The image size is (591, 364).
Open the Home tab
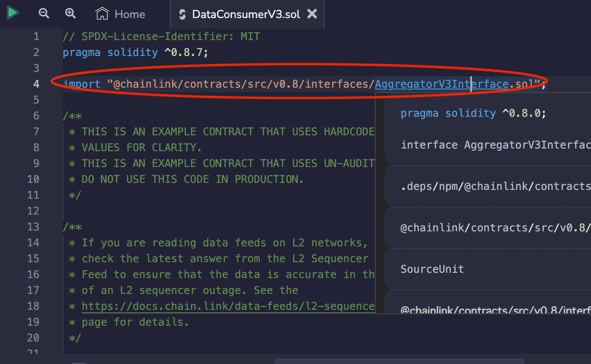[x=120, y=14]
